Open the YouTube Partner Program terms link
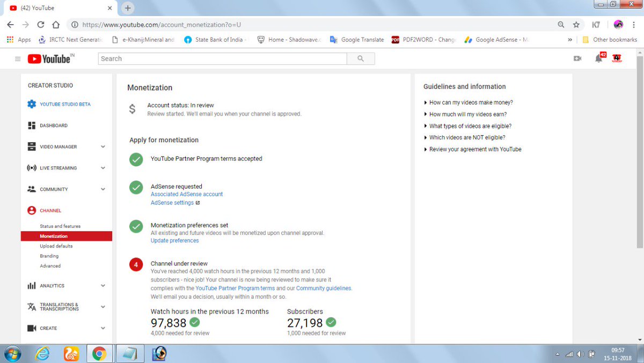The height and width of the screenshot is (363, 644). coord(235,288)
